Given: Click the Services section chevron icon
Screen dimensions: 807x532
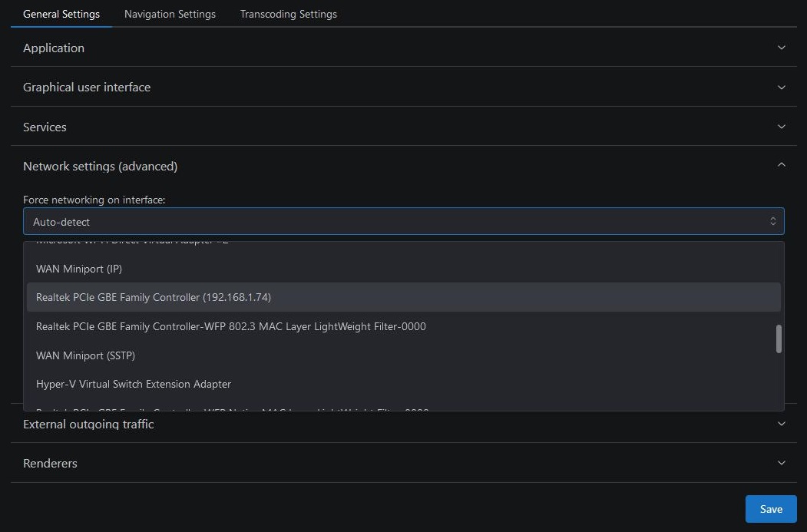Looking at the screenshot, I should tap(781, 127).
